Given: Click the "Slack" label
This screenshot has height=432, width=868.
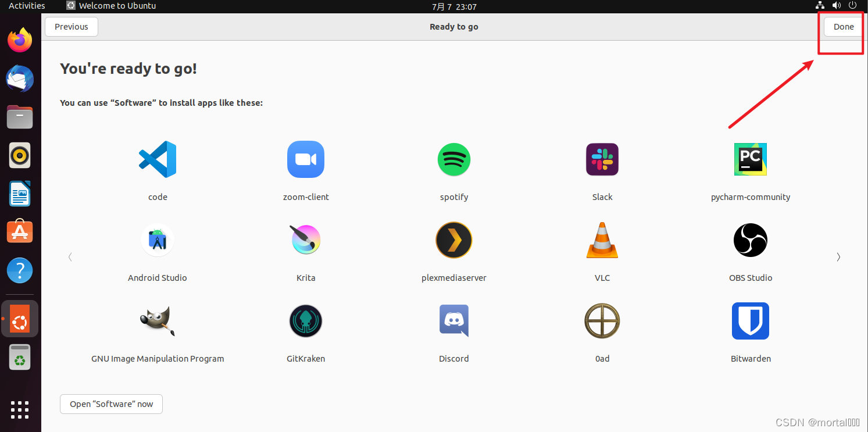Looking at the screenshot, I should coord(602,197).
